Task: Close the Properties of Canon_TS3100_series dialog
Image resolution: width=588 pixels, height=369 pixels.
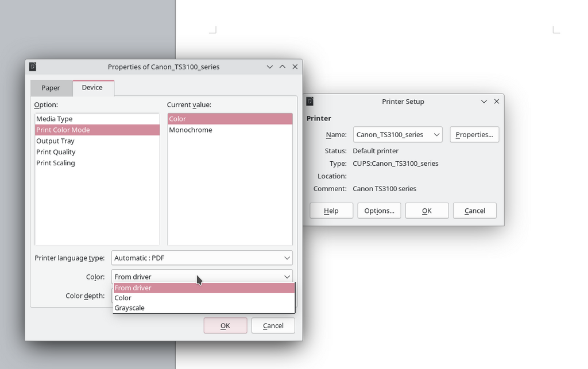Action: click(295, 67)
